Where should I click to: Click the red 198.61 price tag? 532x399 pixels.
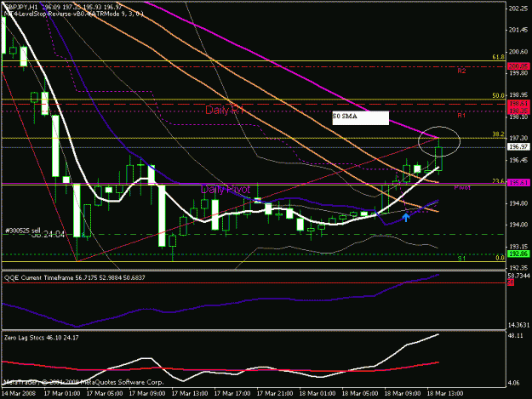pyautogui.click(x=518, y=104)
